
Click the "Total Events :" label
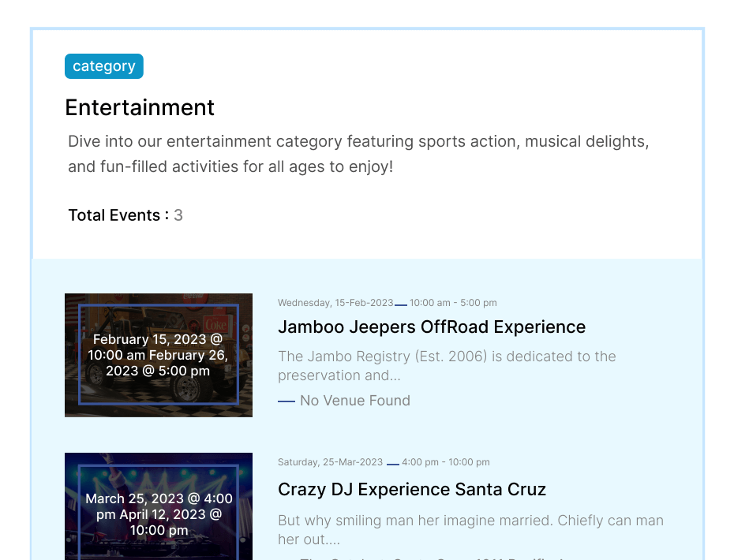[118, 215]
